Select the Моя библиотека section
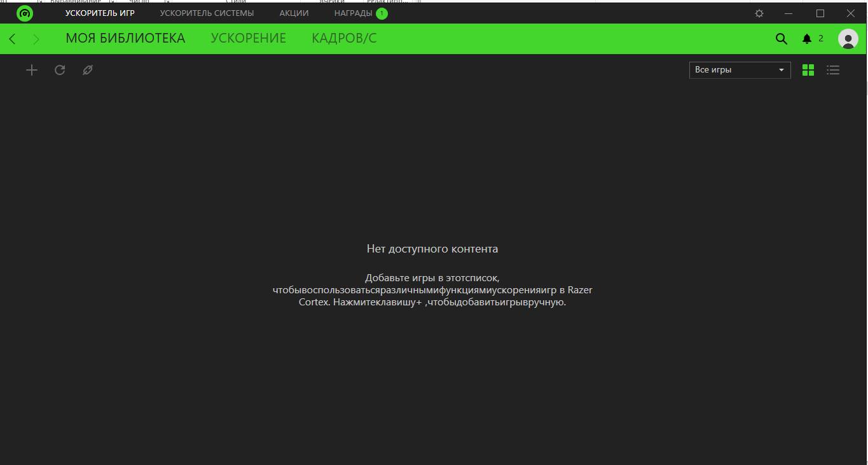868x465 pixels. [x=125, y=39]
